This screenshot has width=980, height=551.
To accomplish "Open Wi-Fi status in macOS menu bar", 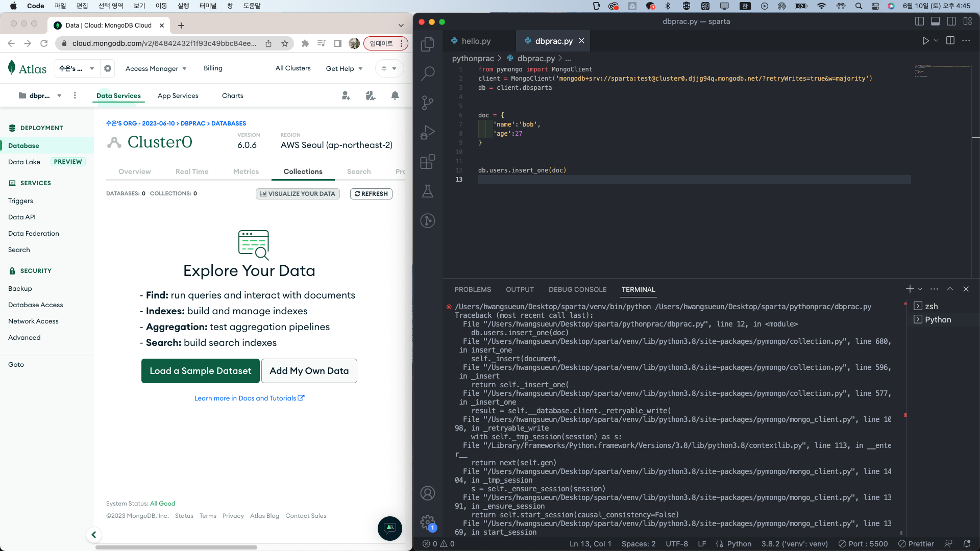I will (x=821, y=6).
